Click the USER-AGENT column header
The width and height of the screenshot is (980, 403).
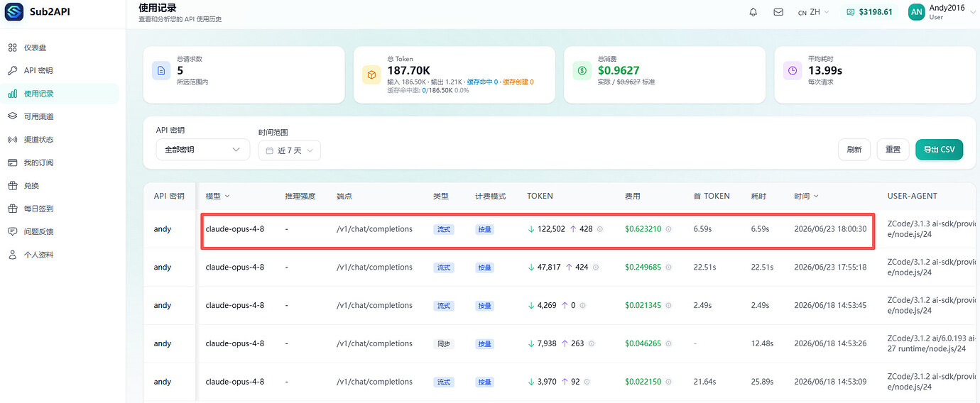[913, 196]
